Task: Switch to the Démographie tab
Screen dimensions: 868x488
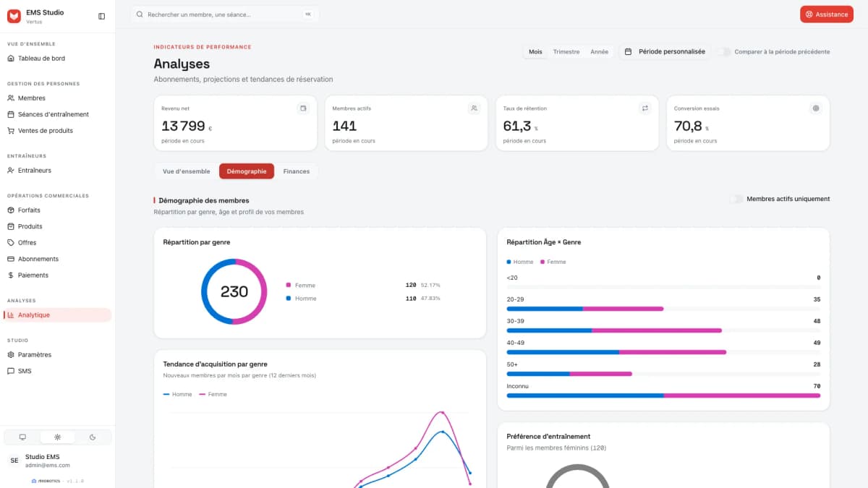Action: pos(247,171)
